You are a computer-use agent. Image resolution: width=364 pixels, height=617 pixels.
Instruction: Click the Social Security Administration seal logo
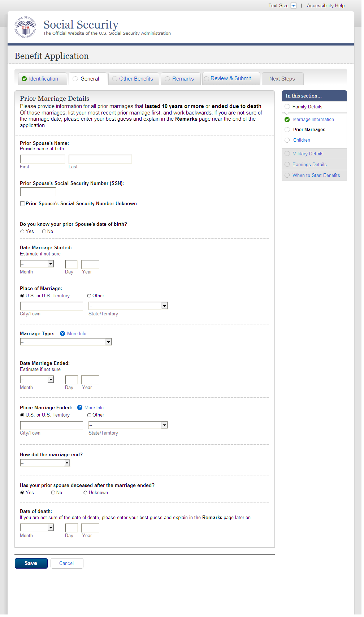click(x=25, y=27)
